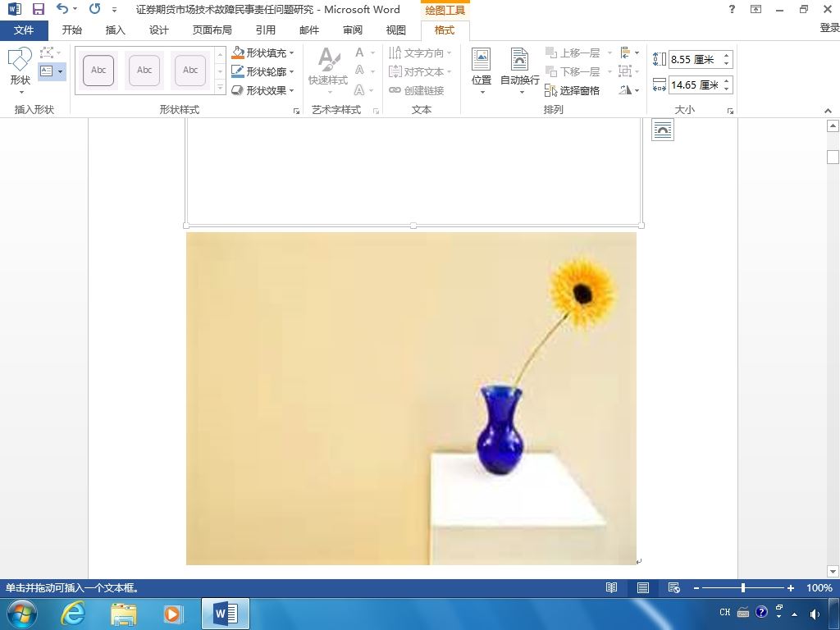Open Layout Options icon beside text box

click(x=663, y=130)
